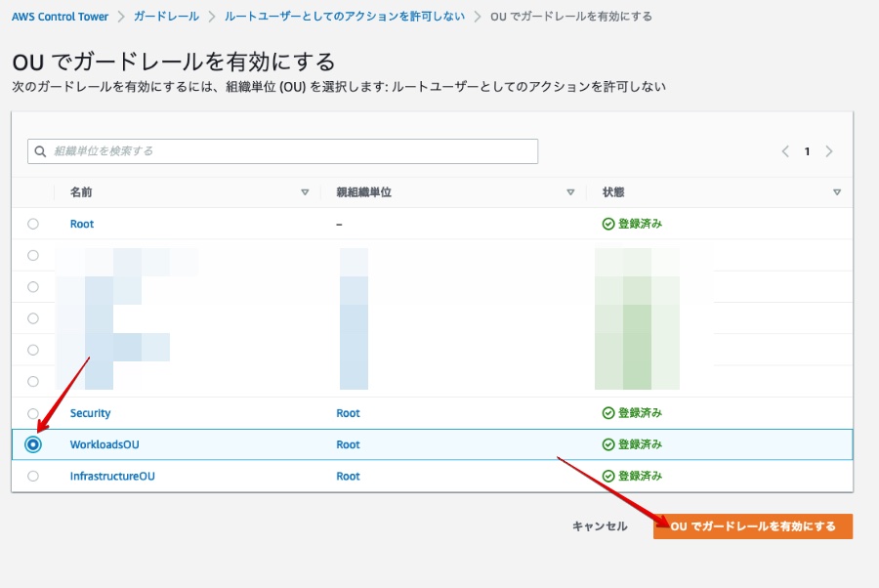
Task: Select the Root radio button
Action: pos(33,224)
